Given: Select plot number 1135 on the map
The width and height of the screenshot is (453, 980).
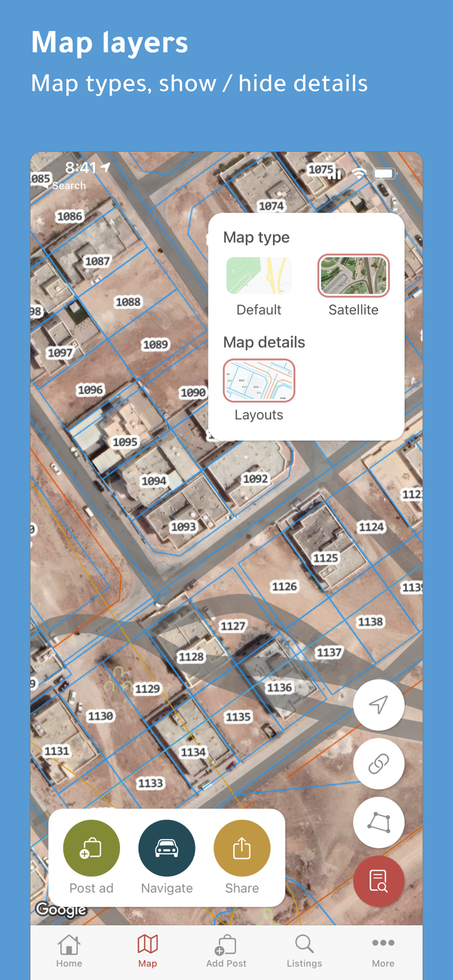Looking at the screenshot, I should pos(238,717).
